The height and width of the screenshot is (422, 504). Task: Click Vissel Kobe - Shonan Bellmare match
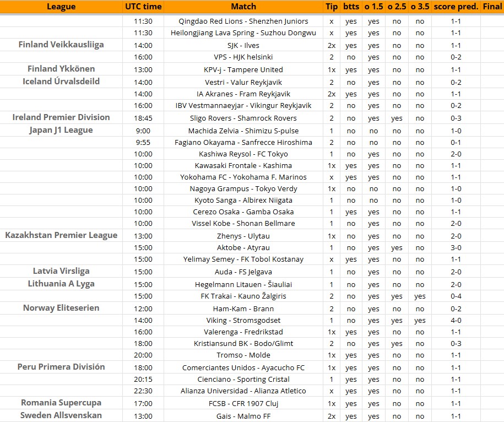[x=243, y=223]
